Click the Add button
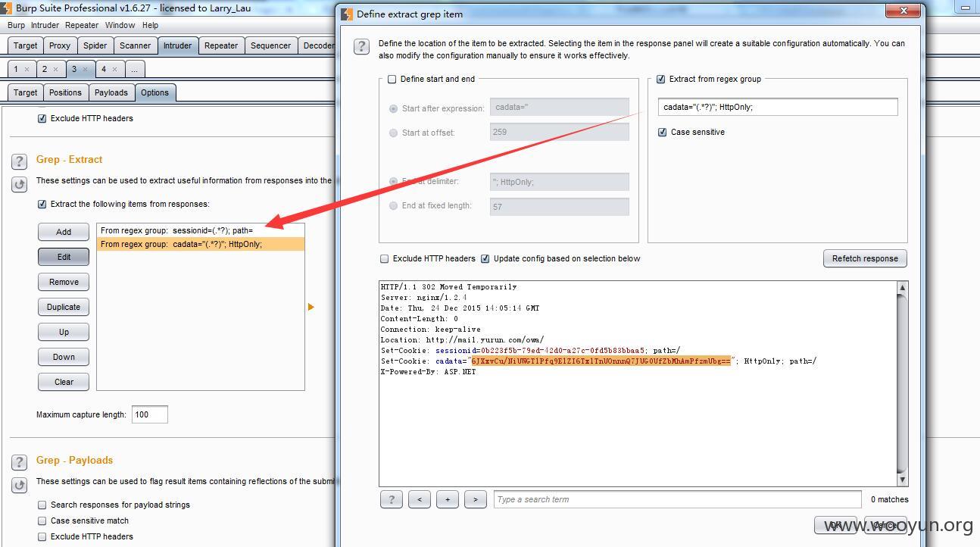Image resolution: width=980 pixels, height=547 pixels. pyautogui.click(x=64, y=232)
